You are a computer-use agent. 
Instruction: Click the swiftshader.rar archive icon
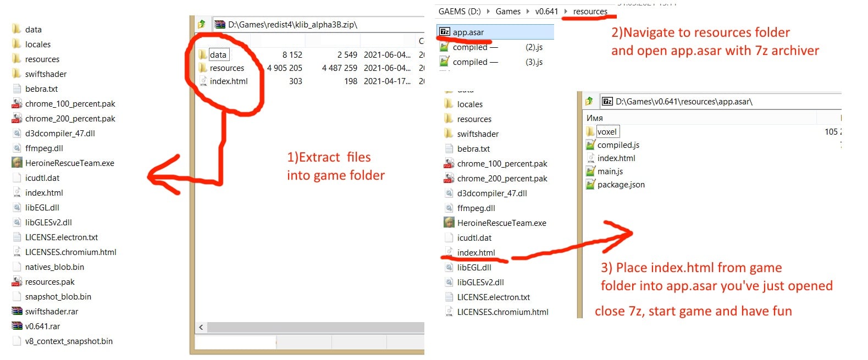17,311
